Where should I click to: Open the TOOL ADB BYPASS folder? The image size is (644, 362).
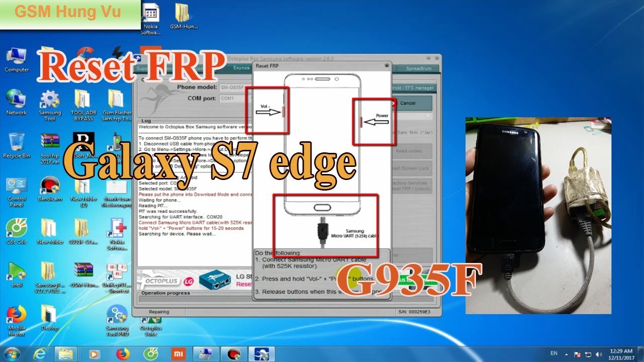click(83, 106)
